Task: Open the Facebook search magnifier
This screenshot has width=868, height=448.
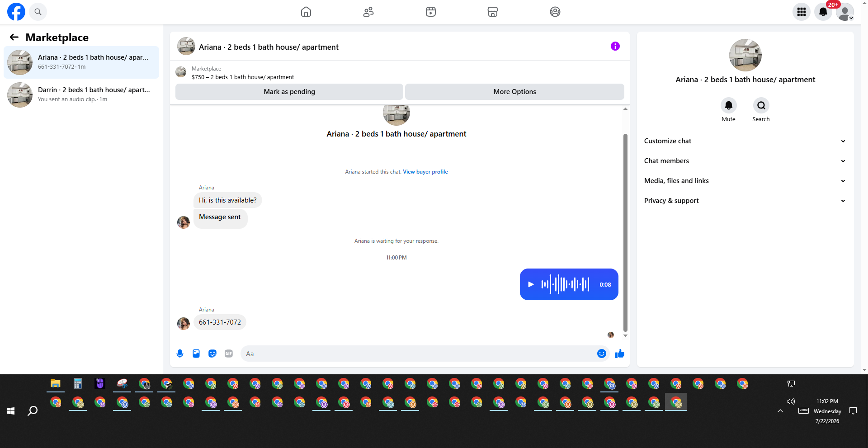Action: [38, 12]
